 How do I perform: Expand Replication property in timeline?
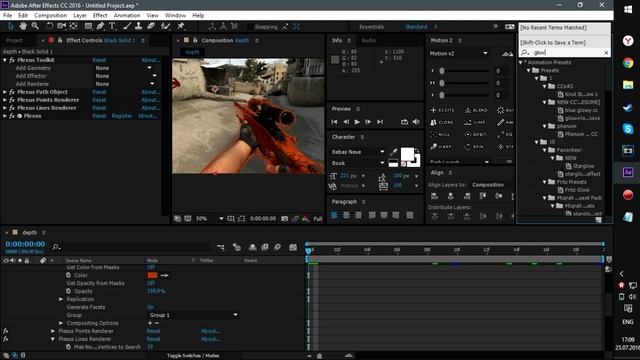pos(61,299)
